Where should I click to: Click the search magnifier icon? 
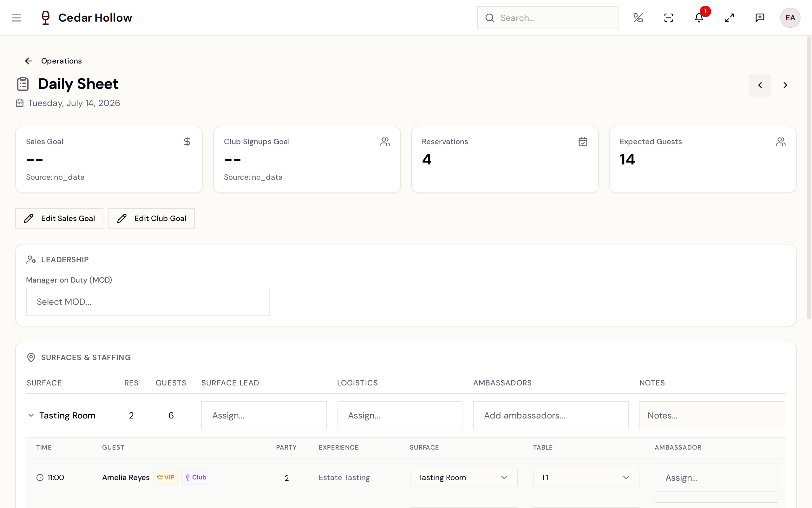[x=489, y=18]
